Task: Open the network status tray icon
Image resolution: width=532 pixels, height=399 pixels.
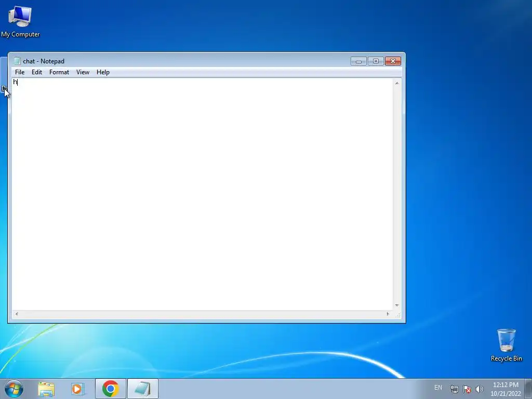Action: pyautogui.click(x=454, y=389)
